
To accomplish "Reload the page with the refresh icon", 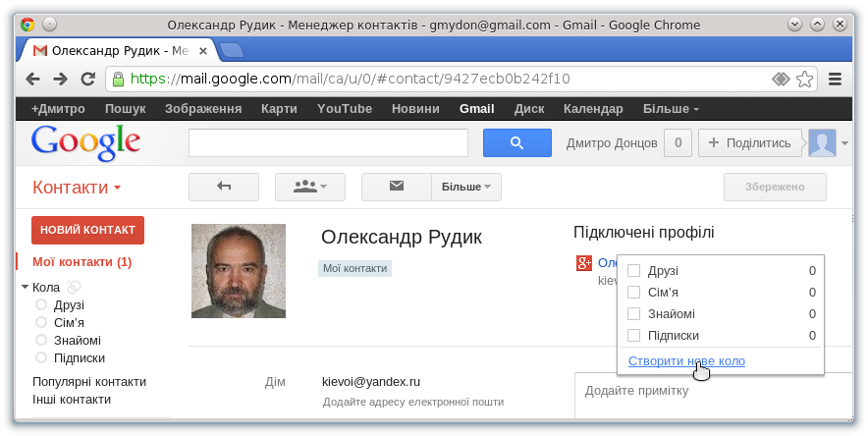I will [87, 80].
